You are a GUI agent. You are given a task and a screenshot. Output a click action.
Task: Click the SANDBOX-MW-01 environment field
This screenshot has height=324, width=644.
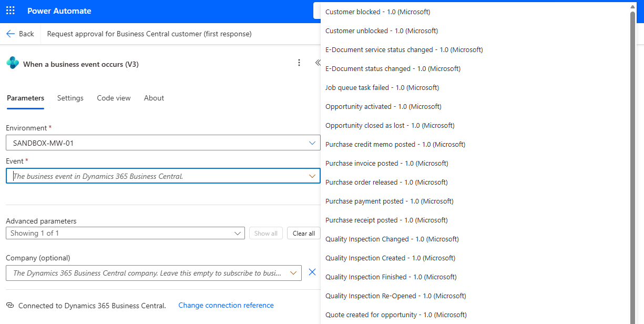point(163,143)
